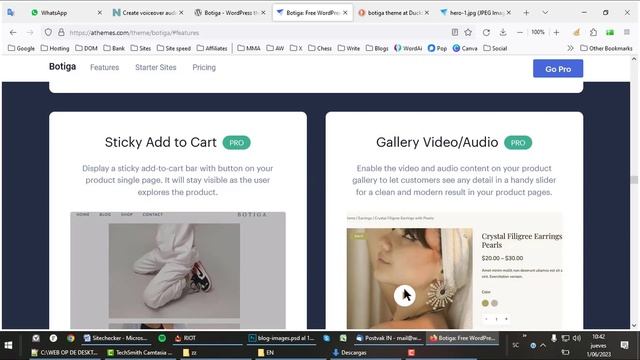This screenshot has height=360, width=640.
Task: Open Sitechecker window in taskbar
Action: pyautogui.click(x=115, y=338)
